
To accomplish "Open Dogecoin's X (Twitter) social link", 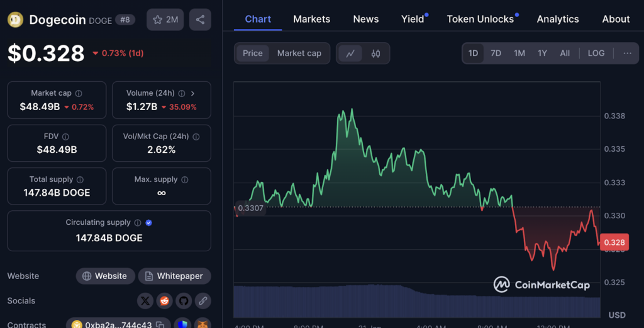I will tap(145, 301).
